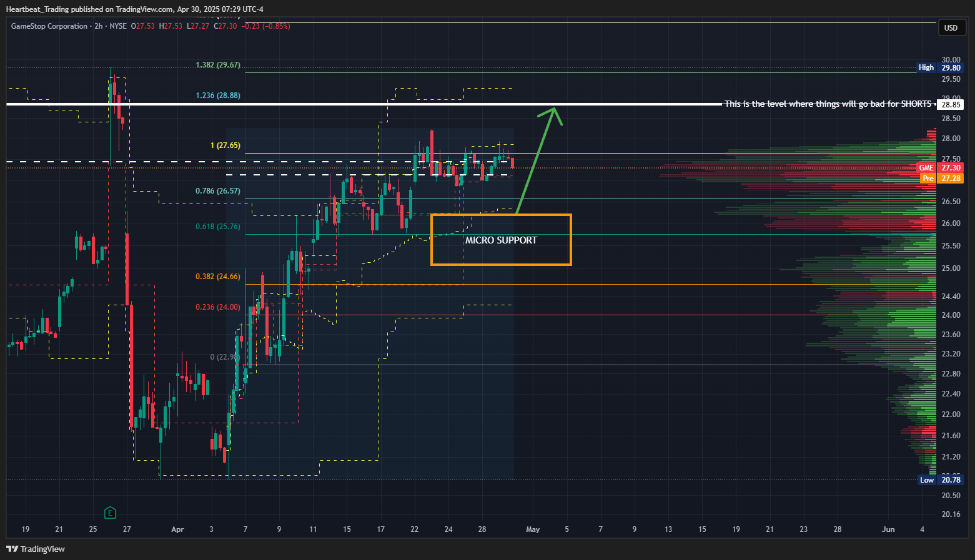
Task: Click the 21.60 price axis label
Action: point(951,436)
